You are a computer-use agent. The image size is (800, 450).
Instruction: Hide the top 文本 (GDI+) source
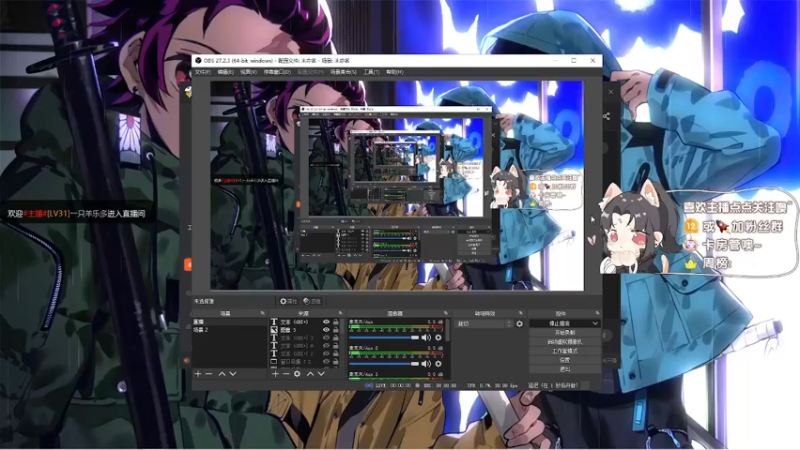click(326, 322)
